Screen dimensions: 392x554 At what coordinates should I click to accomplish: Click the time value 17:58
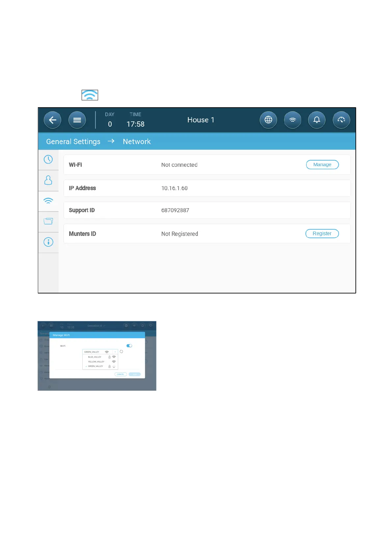136,124
